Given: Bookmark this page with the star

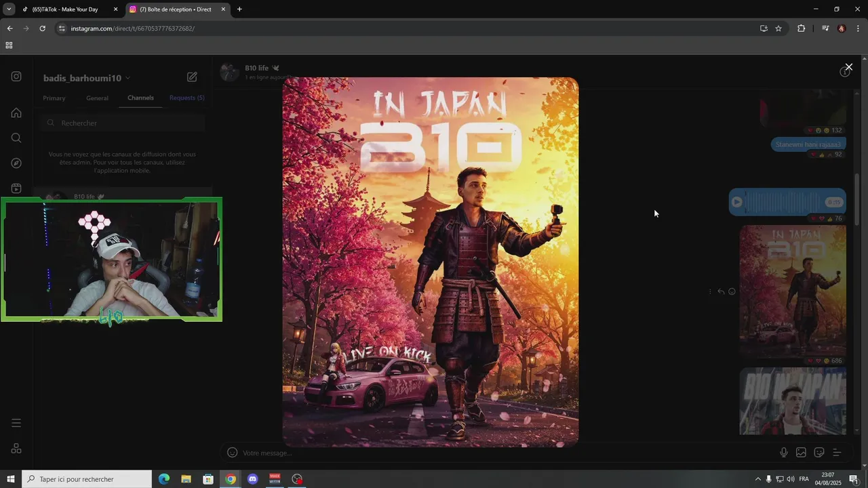Looking at the screenshot, I should pos(778,28).
